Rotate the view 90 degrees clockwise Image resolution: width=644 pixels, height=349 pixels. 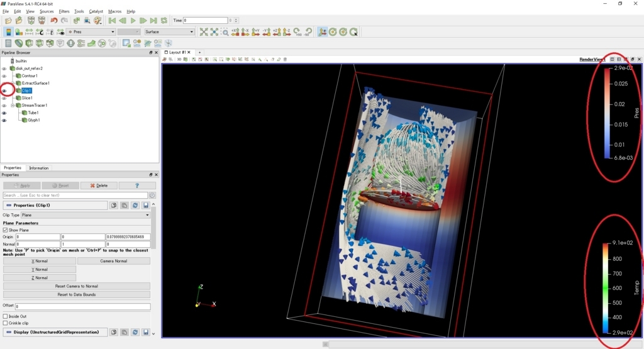pos(297,32)
